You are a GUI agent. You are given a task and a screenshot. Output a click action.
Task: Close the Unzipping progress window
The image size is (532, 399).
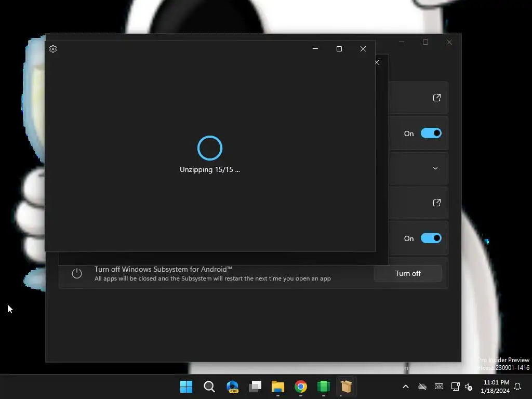click(363, 49)
